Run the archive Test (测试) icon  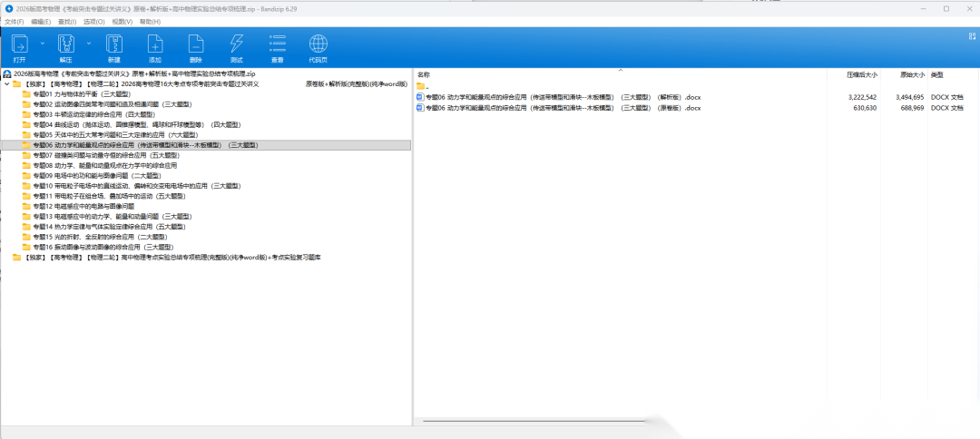236,46
